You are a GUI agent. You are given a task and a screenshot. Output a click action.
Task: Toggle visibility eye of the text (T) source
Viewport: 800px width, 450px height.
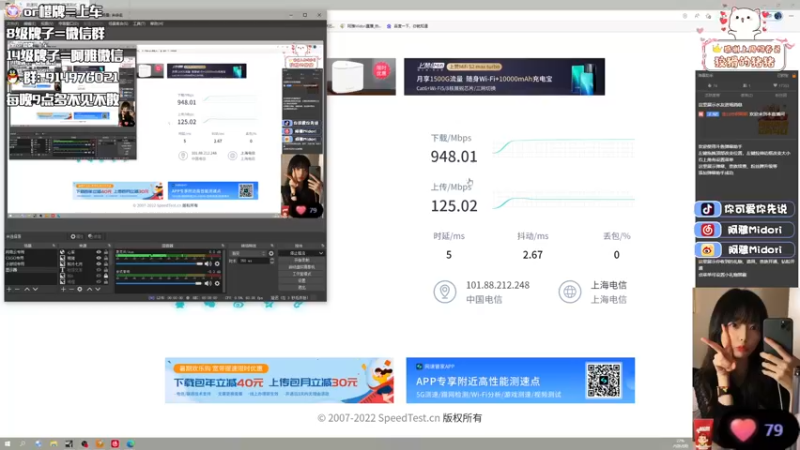pyautogui.click(x=98, y=269)
